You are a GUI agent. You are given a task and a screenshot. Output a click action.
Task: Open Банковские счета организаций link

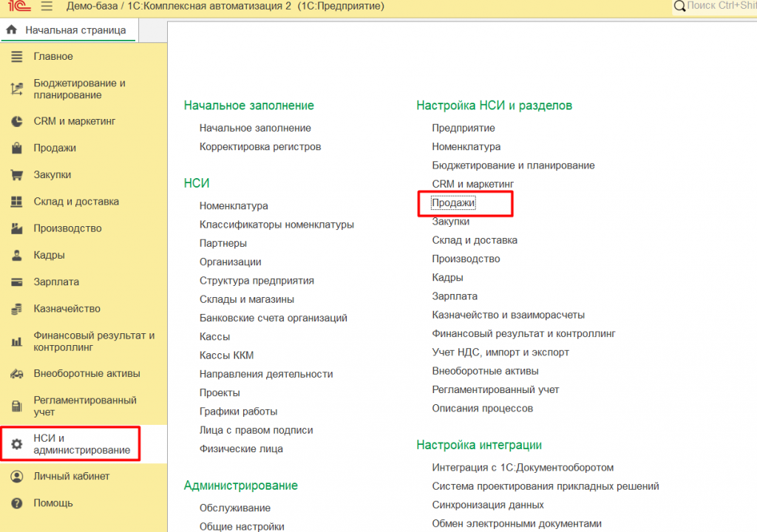(274, 318)
